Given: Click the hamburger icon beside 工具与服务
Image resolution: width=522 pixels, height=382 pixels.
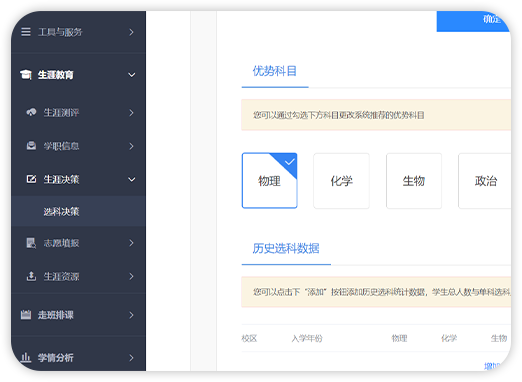Looking at the screenshot, I should [26, 32].
